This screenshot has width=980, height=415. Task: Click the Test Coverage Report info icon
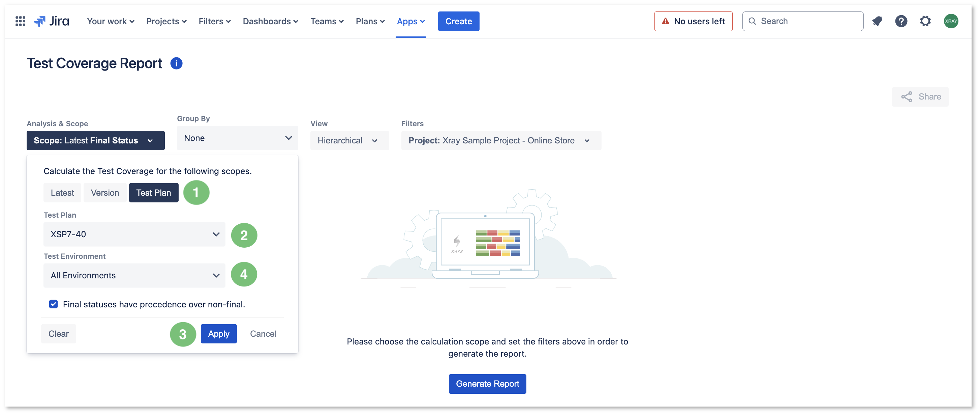176,63
